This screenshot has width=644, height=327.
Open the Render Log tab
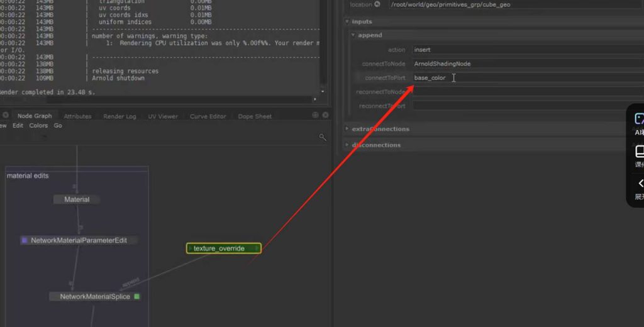coord(119,116)
